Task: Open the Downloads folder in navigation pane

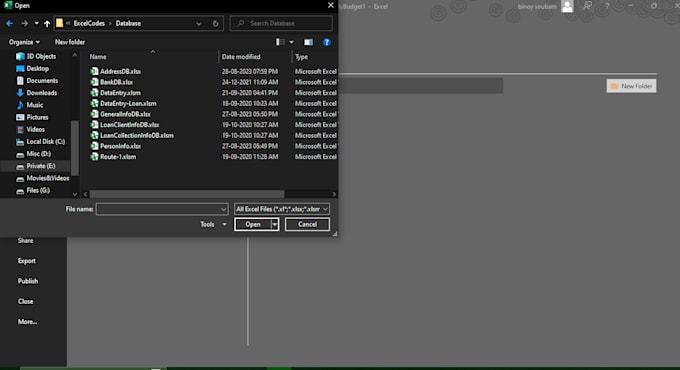Action: tap(42, 93)
